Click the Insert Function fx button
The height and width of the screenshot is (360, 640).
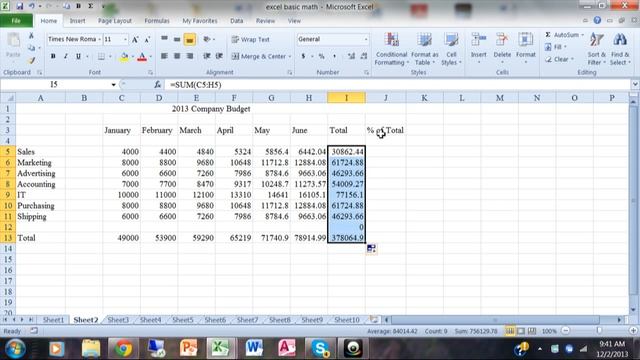(x=158, y=84)
